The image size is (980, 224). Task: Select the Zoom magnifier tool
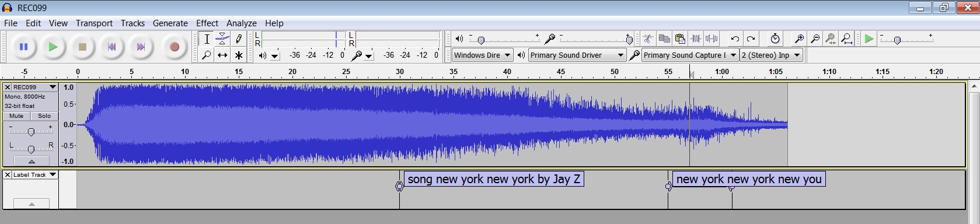pos(207,55)
